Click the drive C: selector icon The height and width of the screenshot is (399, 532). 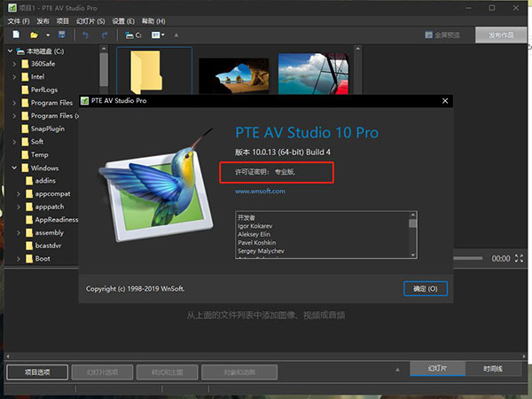point(133,35)
